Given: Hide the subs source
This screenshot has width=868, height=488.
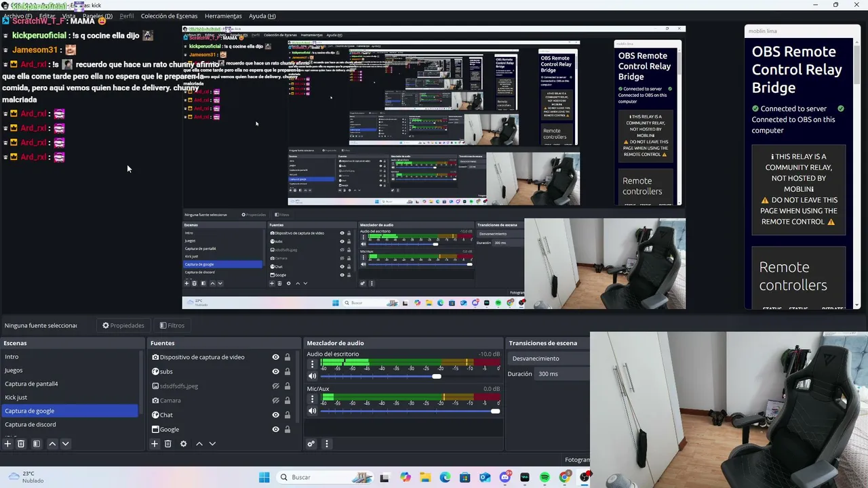Looking at the screenshot, I should tap(275, 371).
